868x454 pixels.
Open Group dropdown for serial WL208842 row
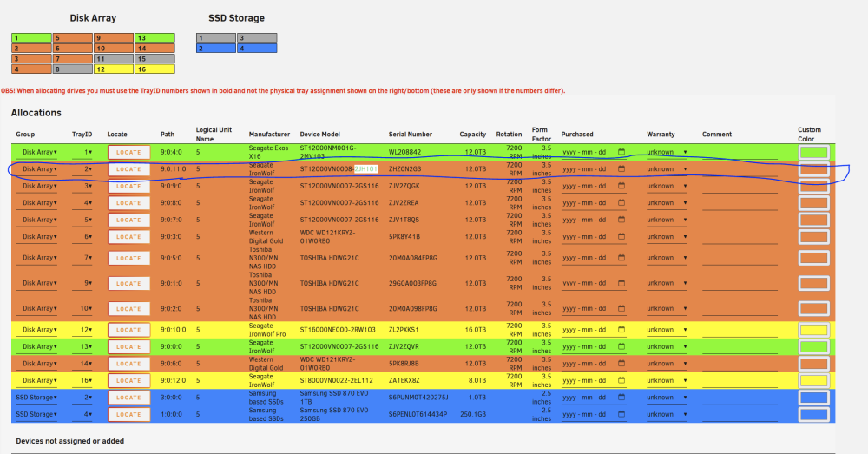point(36,152)
